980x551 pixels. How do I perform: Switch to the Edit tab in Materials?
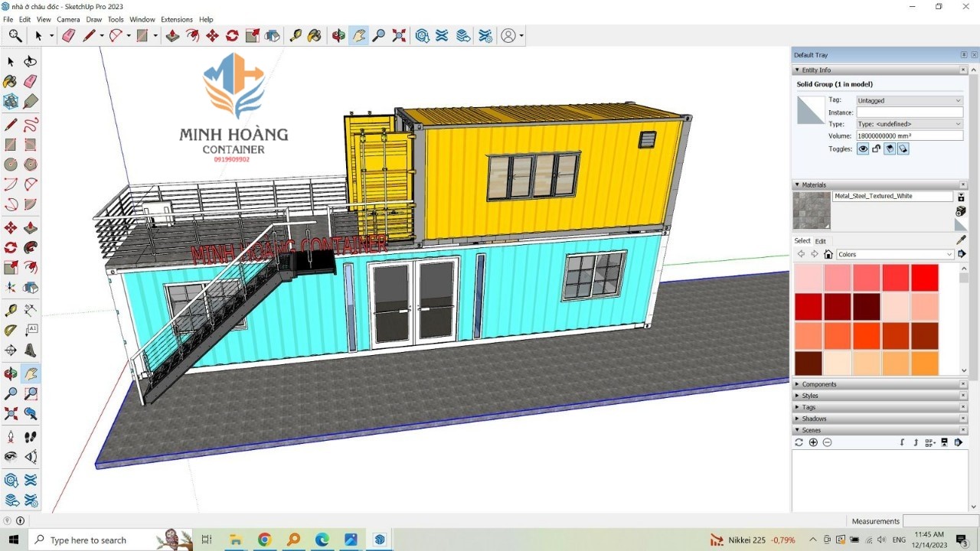pos(820,241)
